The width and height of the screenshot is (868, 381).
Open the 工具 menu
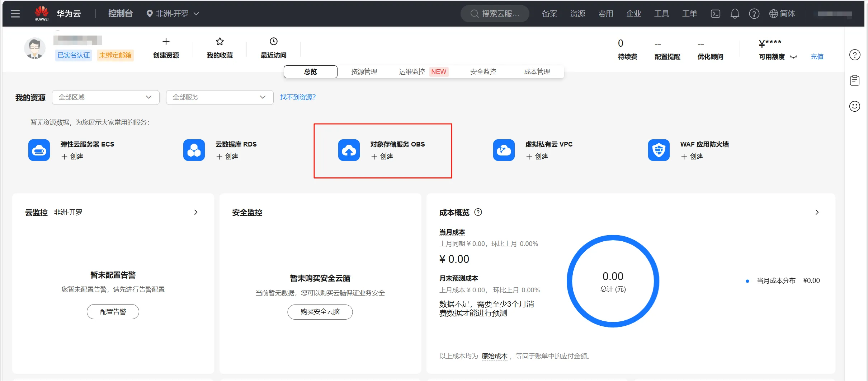(x=662, y=14)
